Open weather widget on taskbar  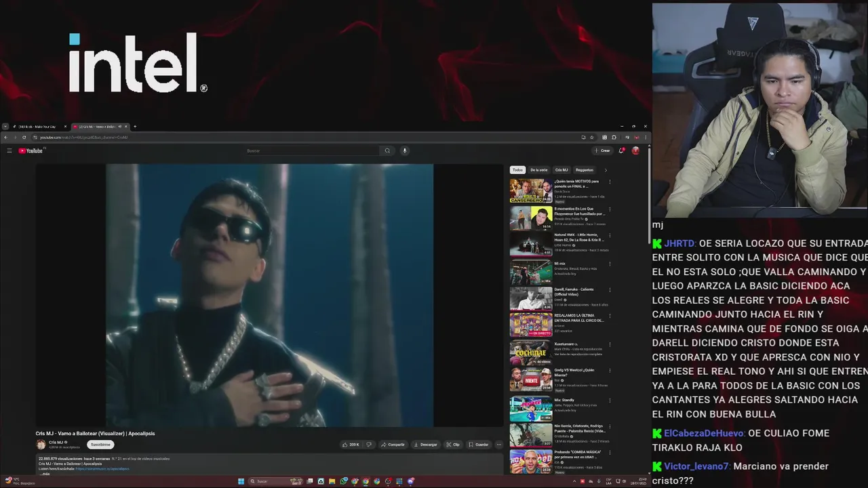pos(19,481)
